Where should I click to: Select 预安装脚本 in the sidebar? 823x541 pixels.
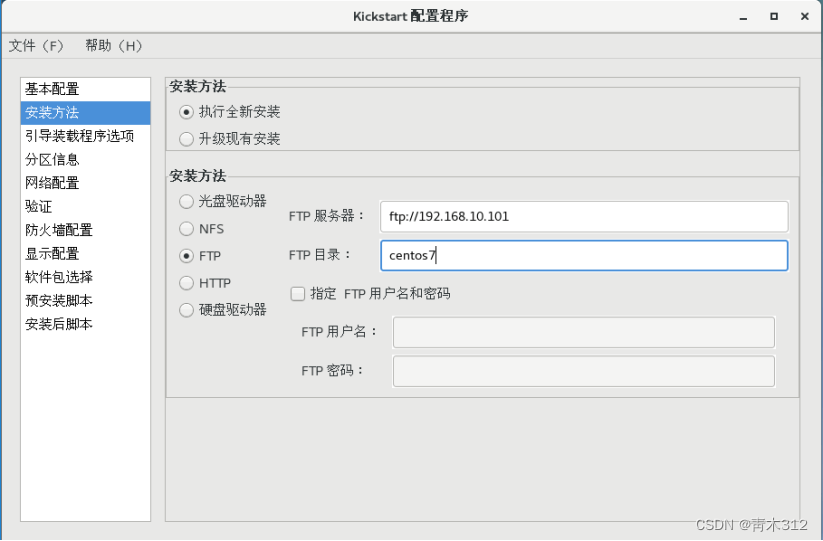(86, 301)
